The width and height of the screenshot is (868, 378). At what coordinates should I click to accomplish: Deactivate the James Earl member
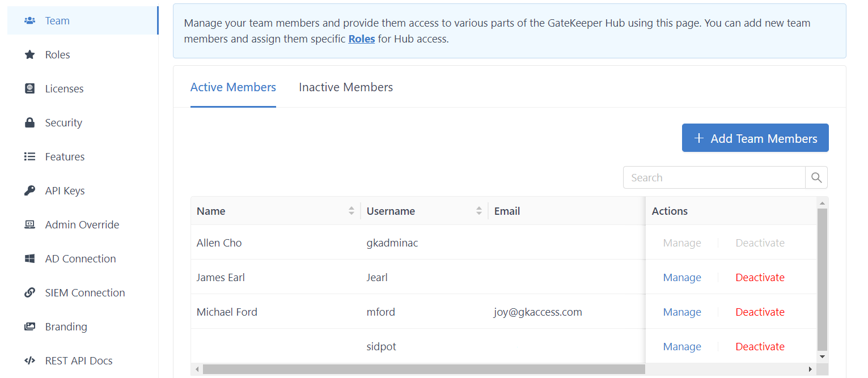[760, 277]
